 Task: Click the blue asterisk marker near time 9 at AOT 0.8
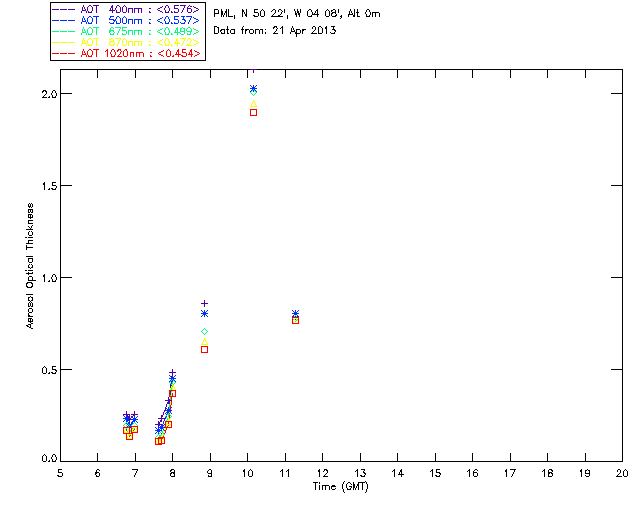(204, 314)
